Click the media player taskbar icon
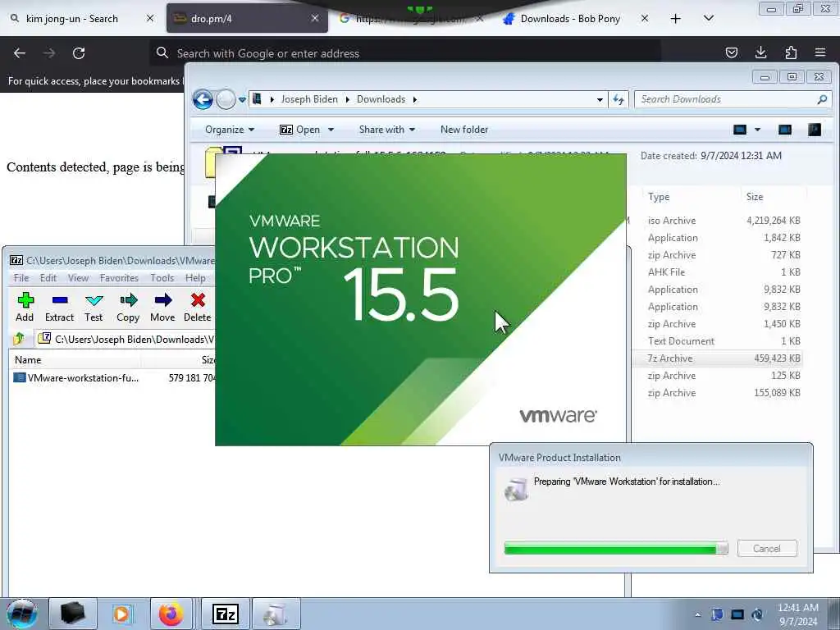Viewport: 840px width, 630px height. pos(121,614)
